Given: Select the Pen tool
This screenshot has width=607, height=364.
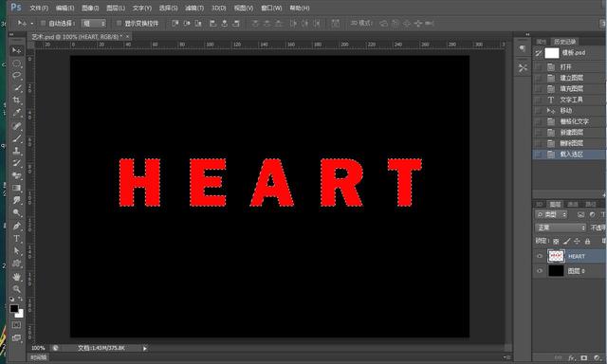Looking at the screenshot, I should [16, 226].
